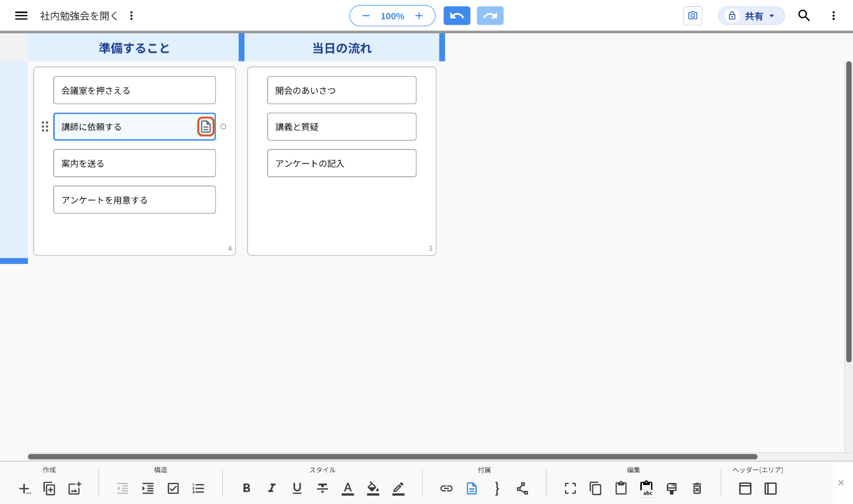Zoom out with the minus button
Viewport: 853px width, 504px height.
coord(366,16)
